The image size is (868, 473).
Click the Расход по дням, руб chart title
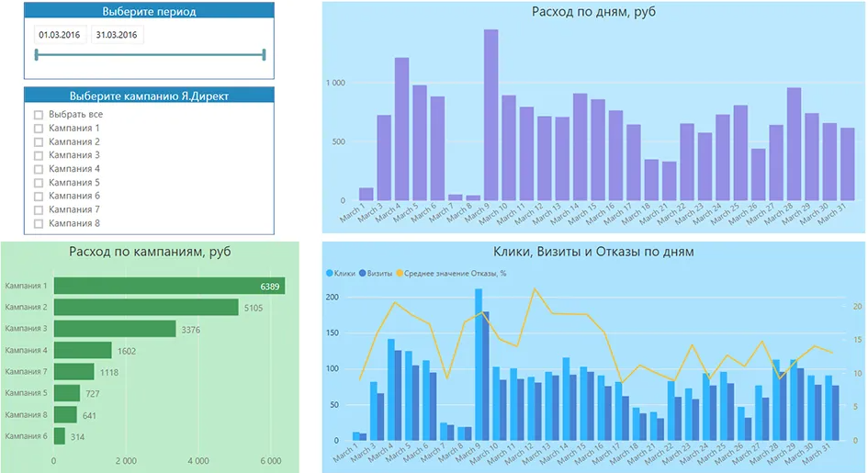593,12
